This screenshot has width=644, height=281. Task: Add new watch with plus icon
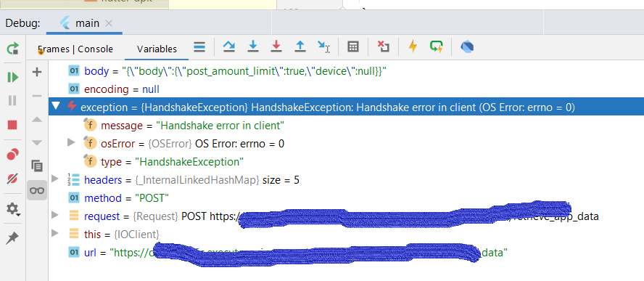(37, 72)
